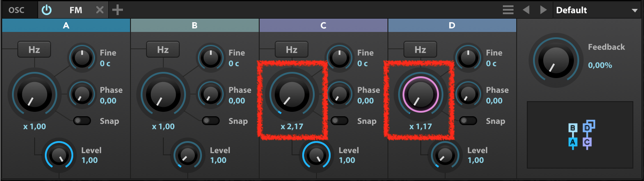Click operator C Level knob
Viewport: 644px width, 181px height.
point(316,155)
